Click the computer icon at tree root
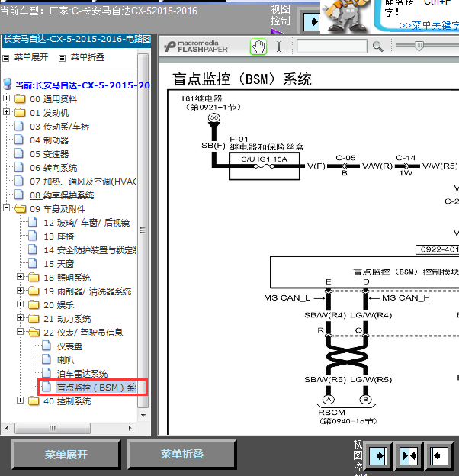 pos(8,85)
